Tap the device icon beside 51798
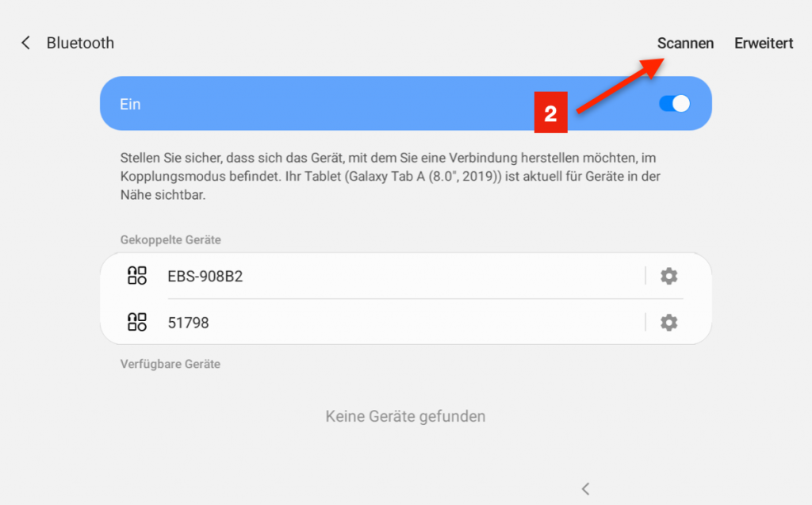Viewport: 812px width, 505px height. pyautogui.click(x=137, y=322)
